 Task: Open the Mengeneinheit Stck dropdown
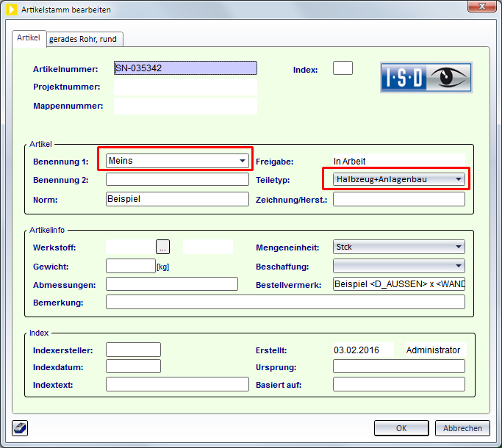click(398, 247)
